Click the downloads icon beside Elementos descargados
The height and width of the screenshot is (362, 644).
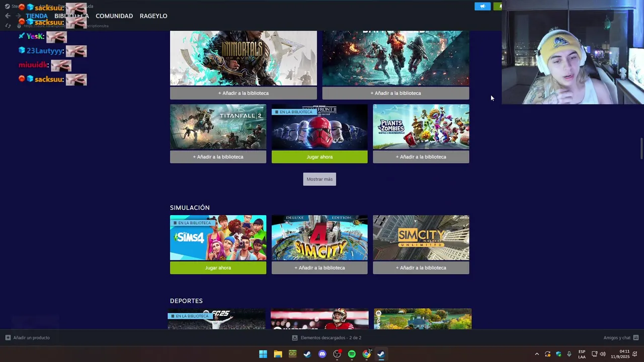click(295, 338)
